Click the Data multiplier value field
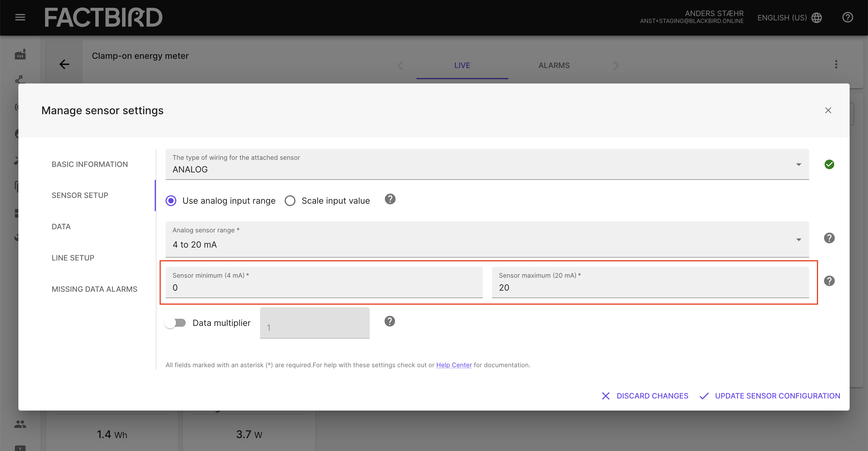 pyautogui.click(x=315, y=323)
